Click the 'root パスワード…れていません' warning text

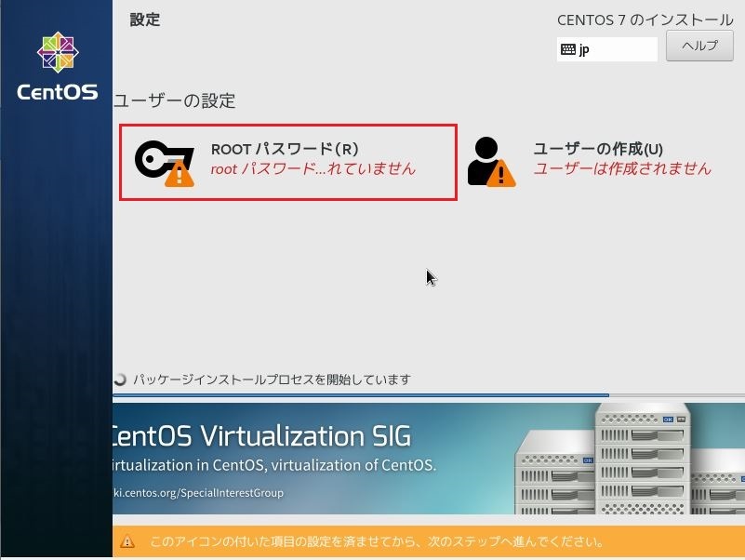(313, 168)
